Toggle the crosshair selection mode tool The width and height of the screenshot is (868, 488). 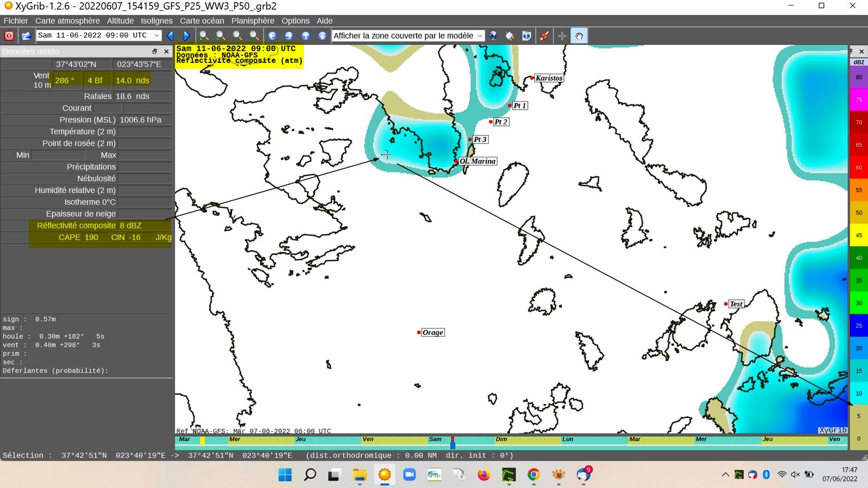[x=562, y=36]
